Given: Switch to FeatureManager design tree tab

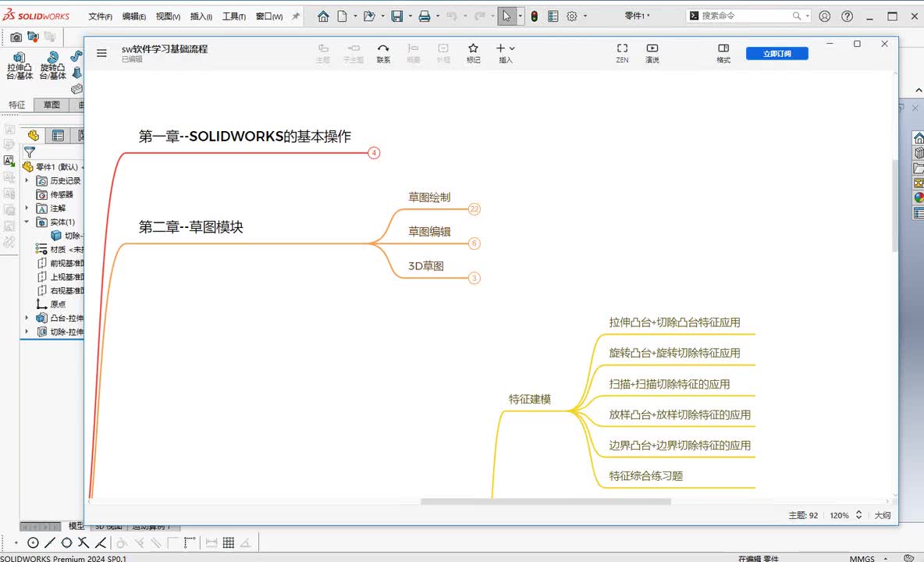Looking at the screenshot, I should [33, 136].
